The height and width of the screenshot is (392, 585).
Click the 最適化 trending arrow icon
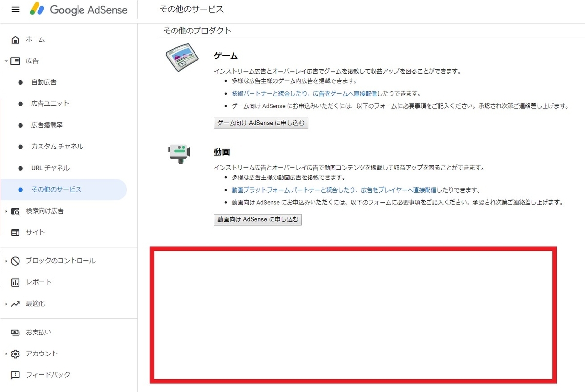tap(16, 304)
